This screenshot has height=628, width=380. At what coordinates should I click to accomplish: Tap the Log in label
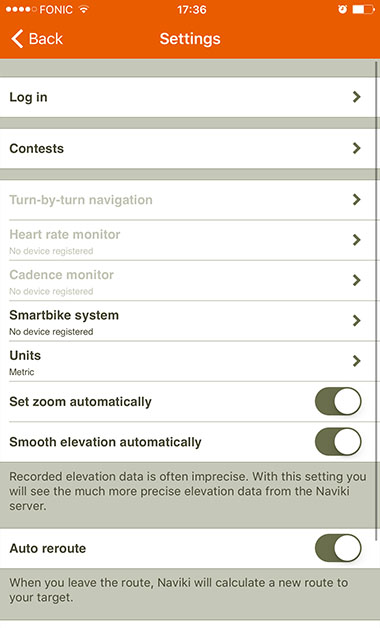tap(28, 97)
